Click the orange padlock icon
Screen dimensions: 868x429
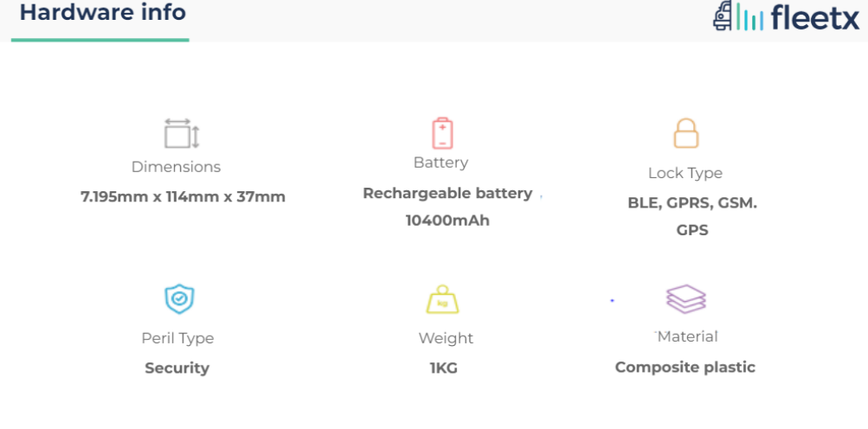pos(685,134)
